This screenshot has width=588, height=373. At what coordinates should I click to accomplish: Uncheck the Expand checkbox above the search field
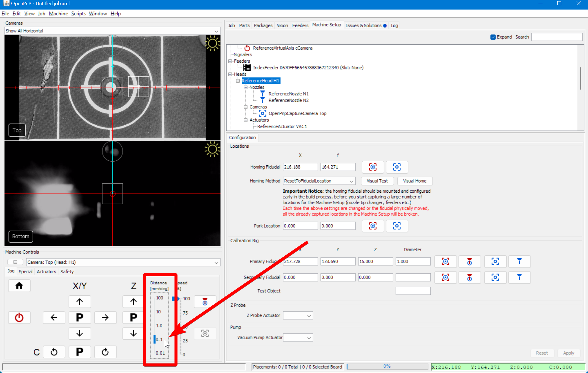493,37
